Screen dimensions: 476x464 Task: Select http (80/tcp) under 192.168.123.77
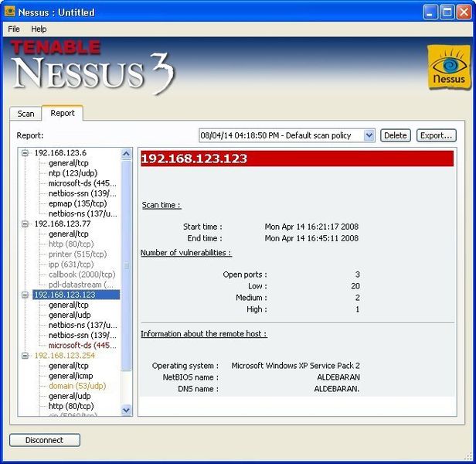71,244
